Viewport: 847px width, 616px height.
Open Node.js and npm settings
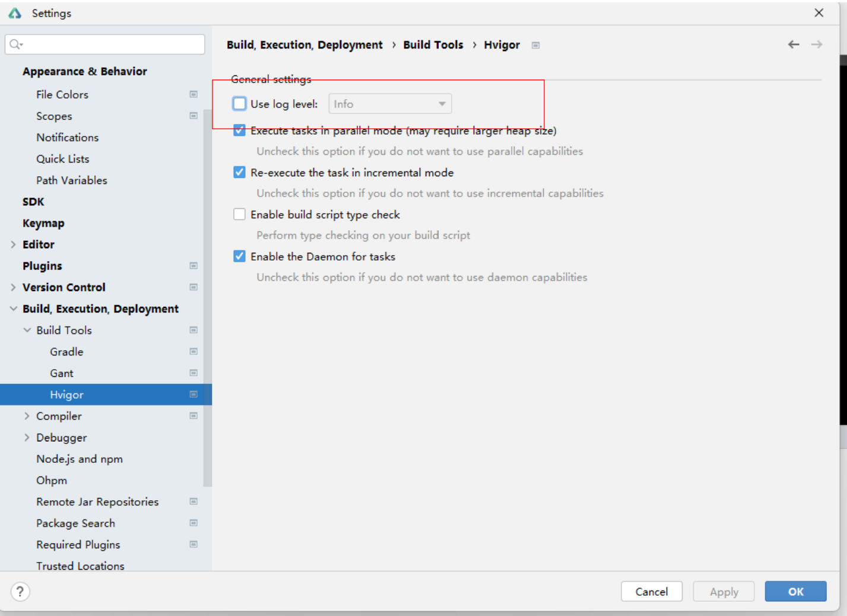pyautogui.click(x=80, y=459)
